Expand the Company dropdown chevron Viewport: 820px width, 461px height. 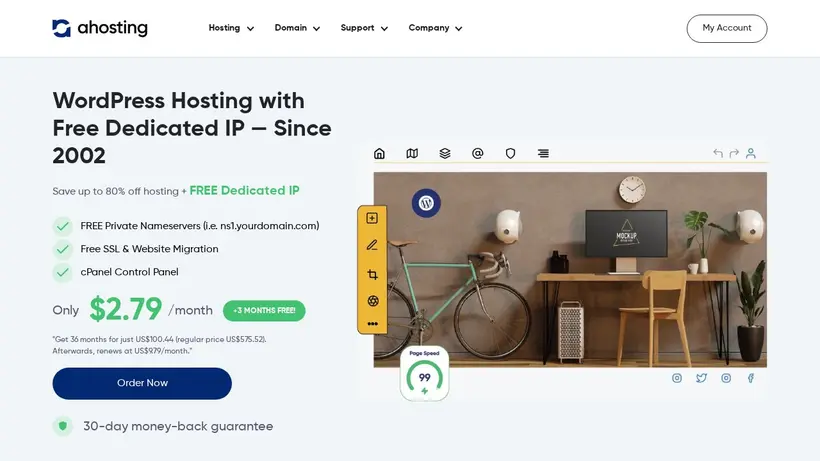[x=459, y=29]
